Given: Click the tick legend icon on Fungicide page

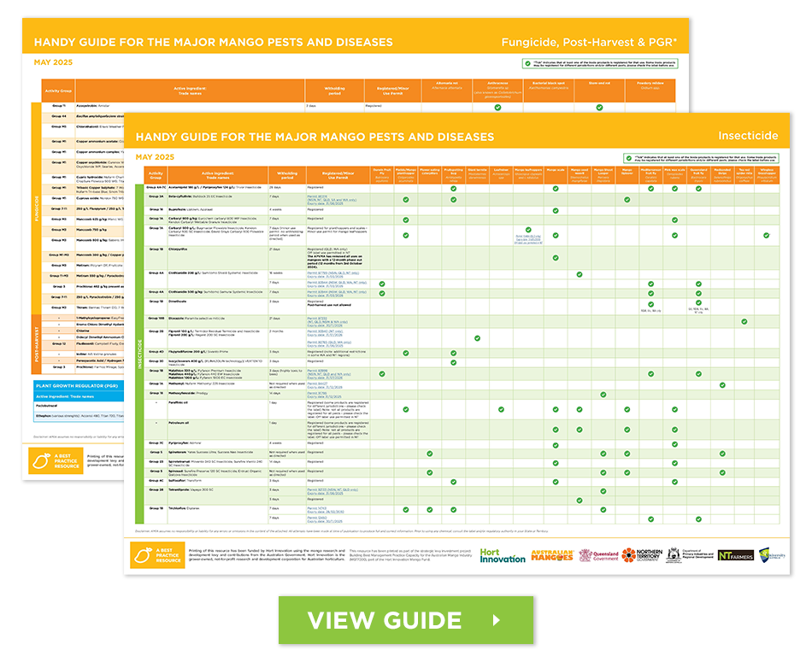Looking at the screenshot, I should pos(527,63).
